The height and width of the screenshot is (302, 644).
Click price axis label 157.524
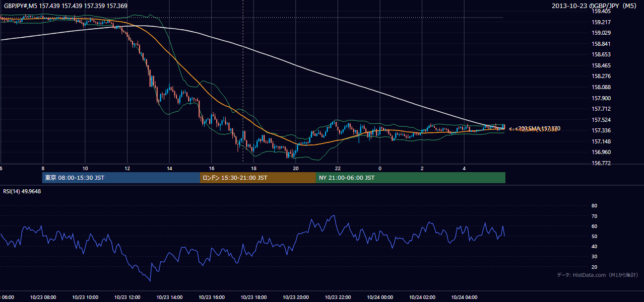pyautogui.click(x=601, y=120)
